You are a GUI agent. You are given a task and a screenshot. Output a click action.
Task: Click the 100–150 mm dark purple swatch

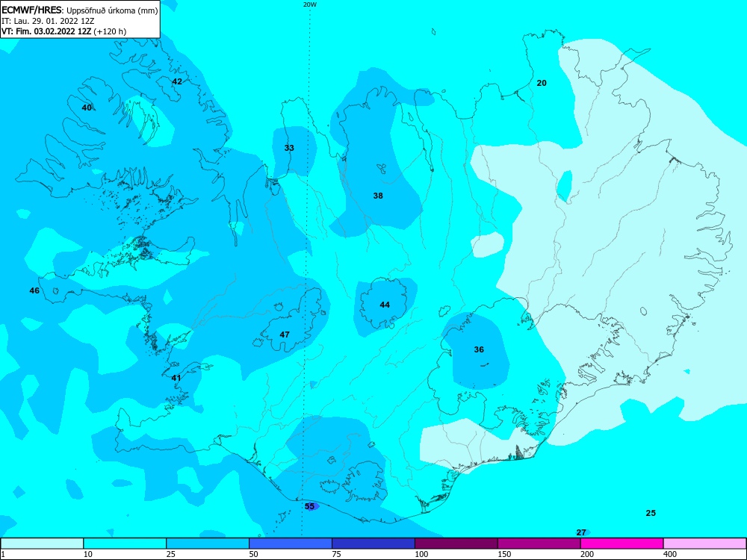(x=456, y=544)
